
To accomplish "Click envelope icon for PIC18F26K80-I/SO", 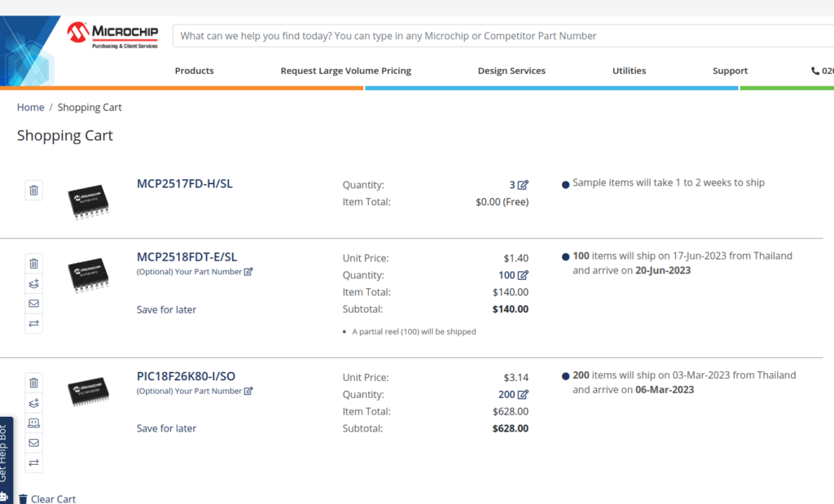I will [x=33, y=443].
